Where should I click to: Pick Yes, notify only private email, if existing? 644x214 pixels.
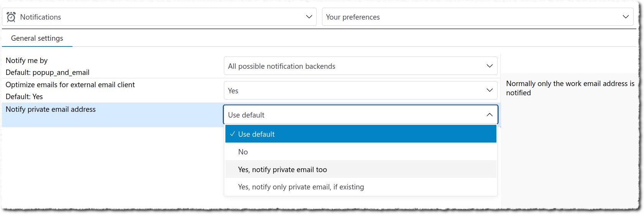click(301, 187)
